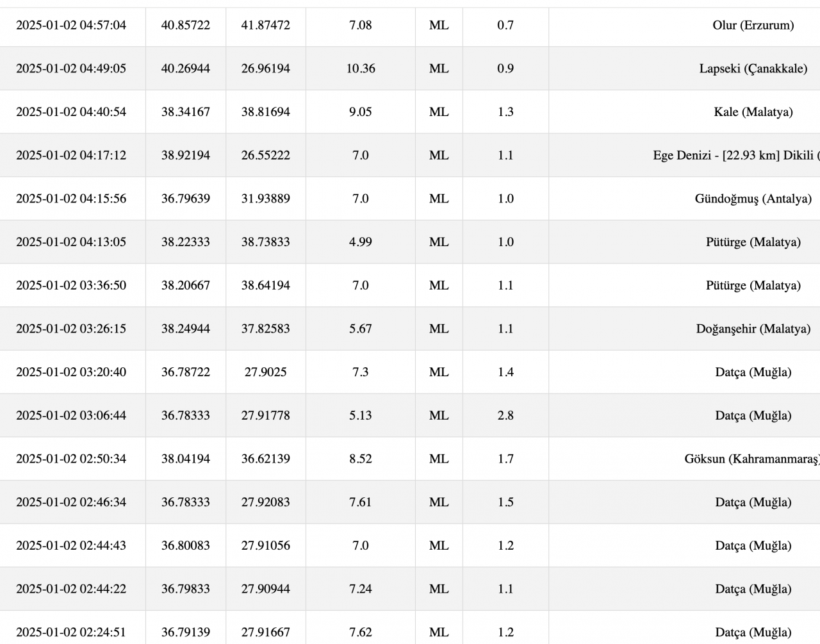
Task: Click timestamp 2025-01-02 02:24:51
Action: pos(71,632)
